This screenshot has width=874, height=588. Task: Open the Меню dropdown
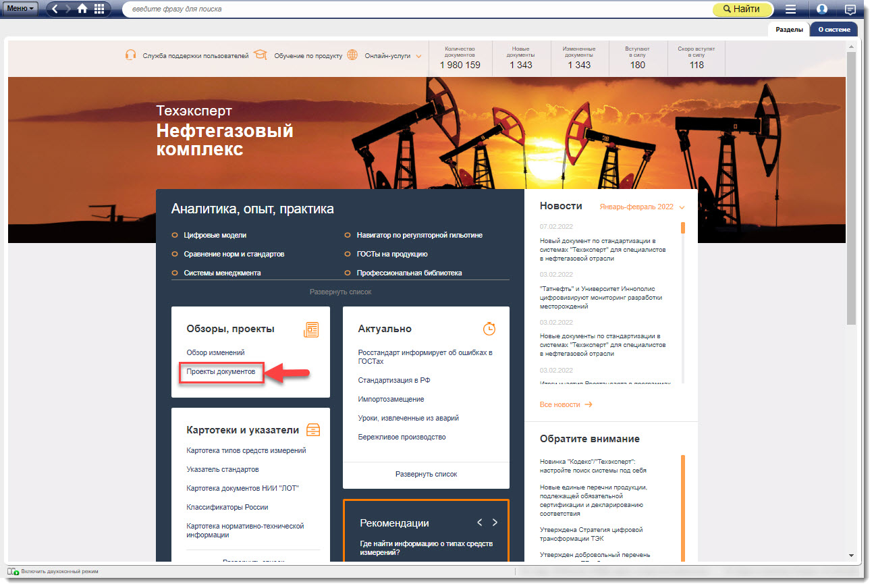21,9
